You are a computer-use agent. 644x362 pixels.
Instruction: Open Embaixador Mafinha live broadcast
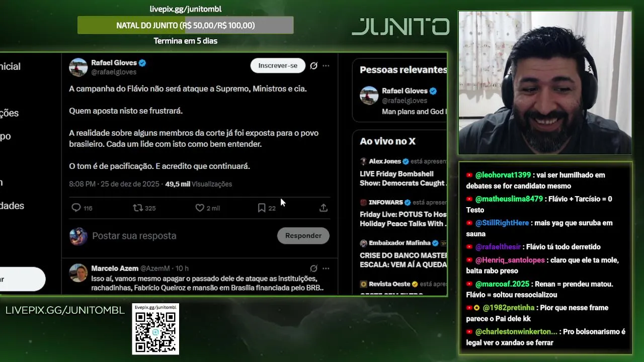(x=404, y=254)
